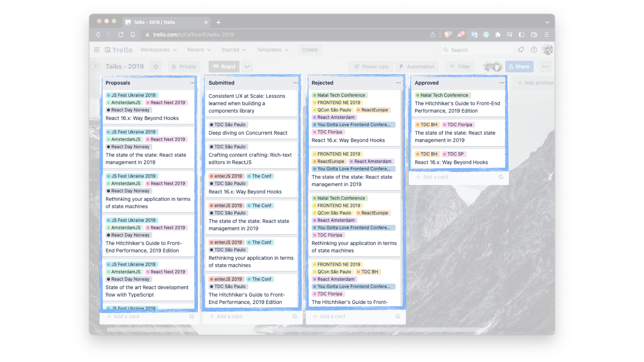
Task: Open the help question mark icon
Action: [x=534, y=50]
